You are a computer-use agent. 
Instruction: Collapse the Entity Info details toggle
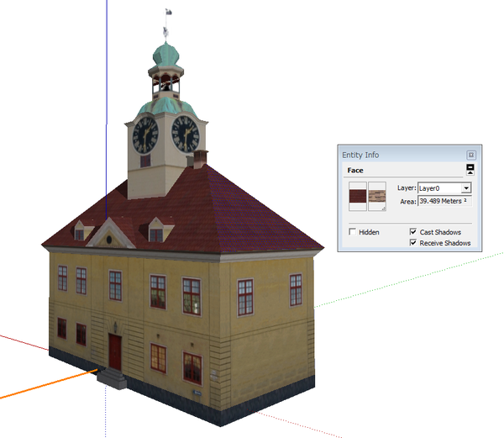470,170
